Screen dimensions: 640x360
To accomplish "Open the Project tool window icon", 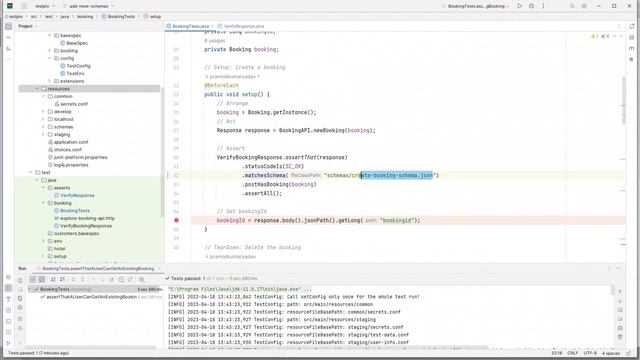I will tap(9, 26).
